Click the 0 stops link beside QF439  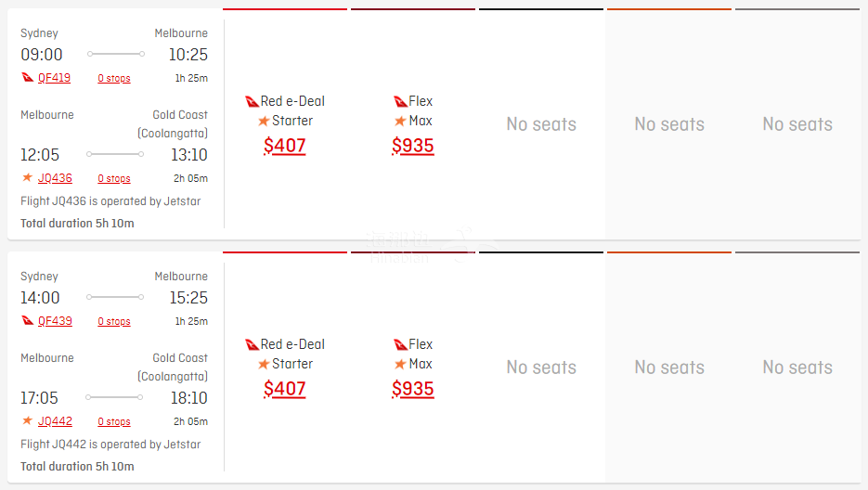[114, 322]
